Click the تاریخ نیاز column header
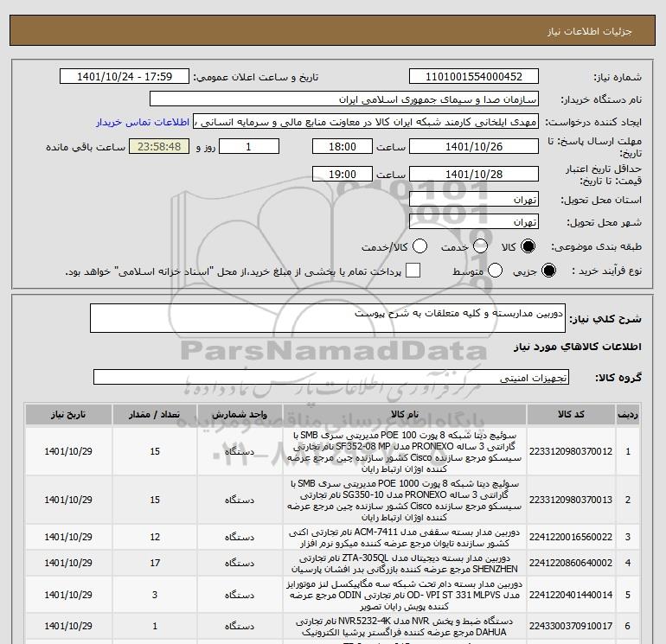Screen dimensions: 666x644 pos(68,414)
